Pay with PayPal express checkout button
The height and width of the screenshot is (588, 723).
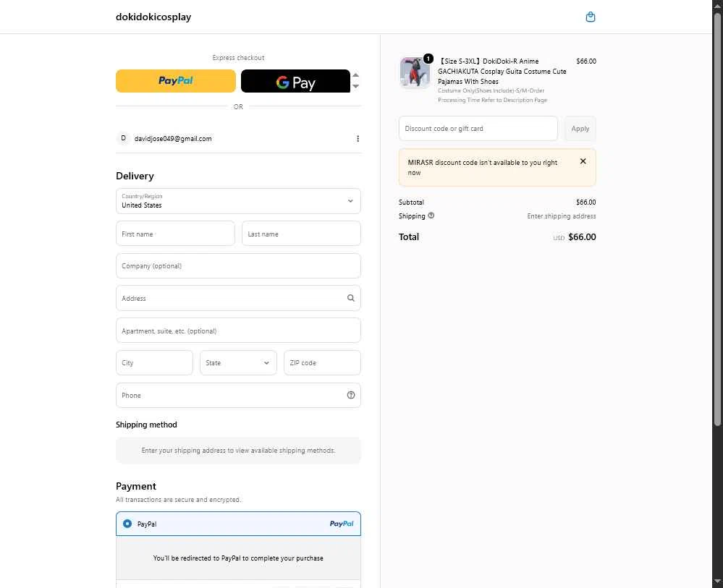(176, 81)
